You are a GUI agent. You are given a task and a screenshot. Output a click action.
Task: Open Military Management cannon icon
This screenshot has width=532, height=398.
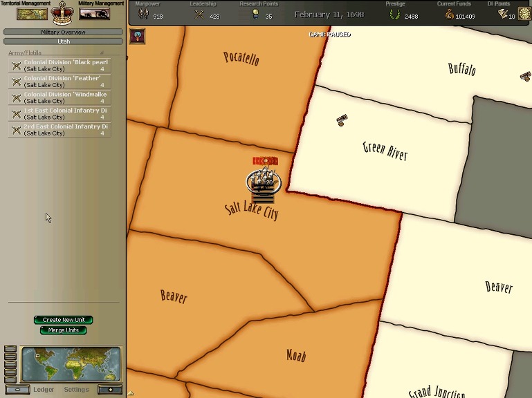(94, 14)
